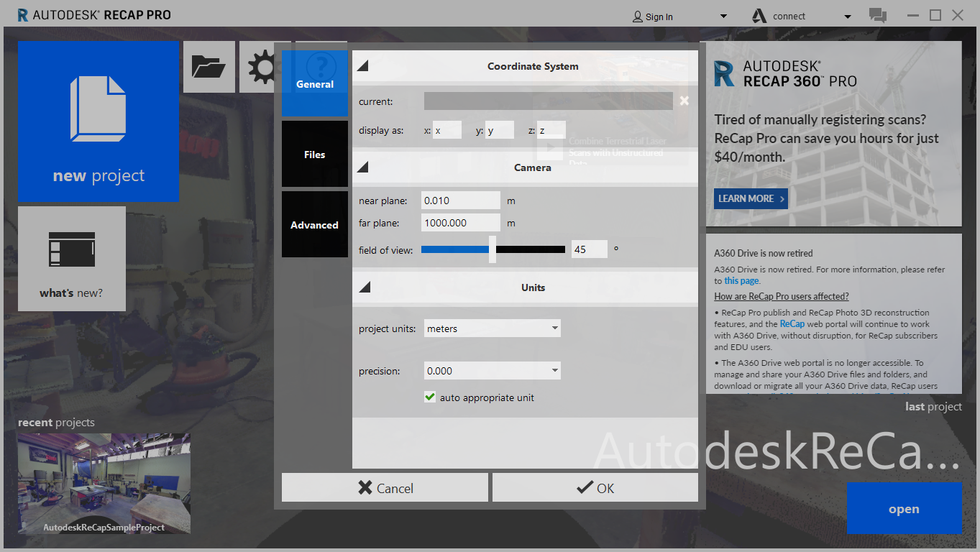
Task: Click the Cancel button
Action: click(385, 487)
